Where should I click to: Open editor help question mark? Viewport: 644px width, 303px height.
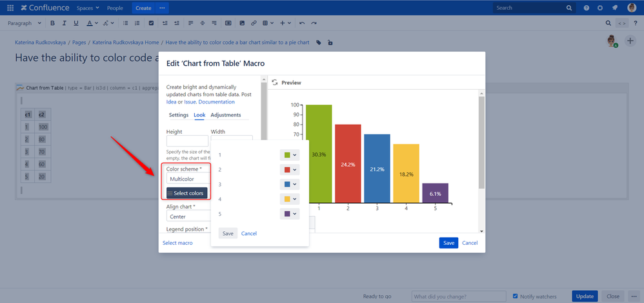[636, 23]
